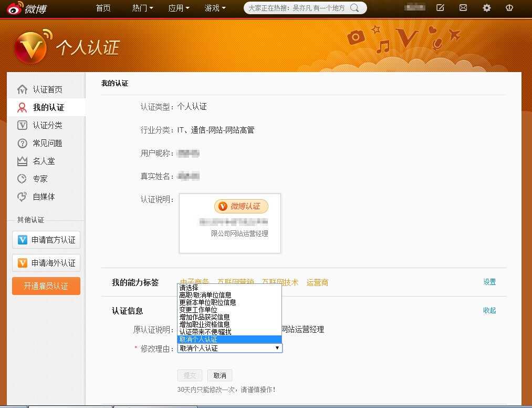This screenshot has height=408, width=532.
Task: Click the icon beside 自媒体
Action: pos(22,197)
